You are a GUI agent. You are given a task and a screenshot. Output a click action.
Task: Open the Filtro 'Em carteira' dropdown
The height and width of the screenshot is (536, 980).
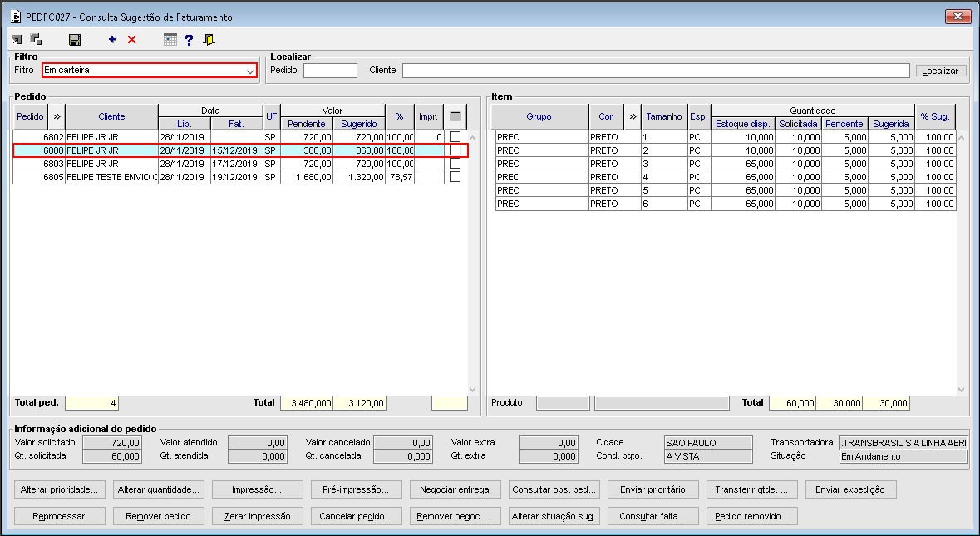[x=250, y=71]
